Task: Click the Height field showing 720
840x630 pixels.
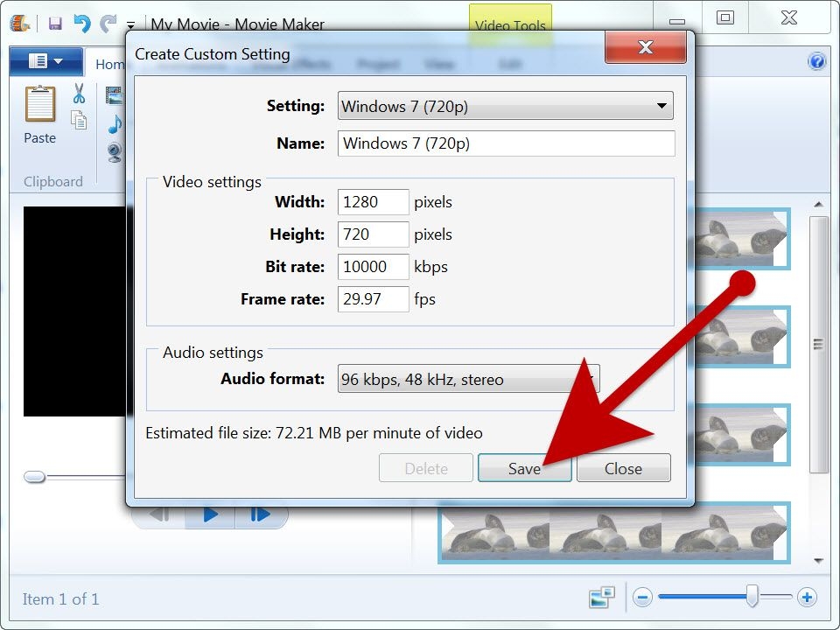Action: pyautogui.click(x=374, y=234)
